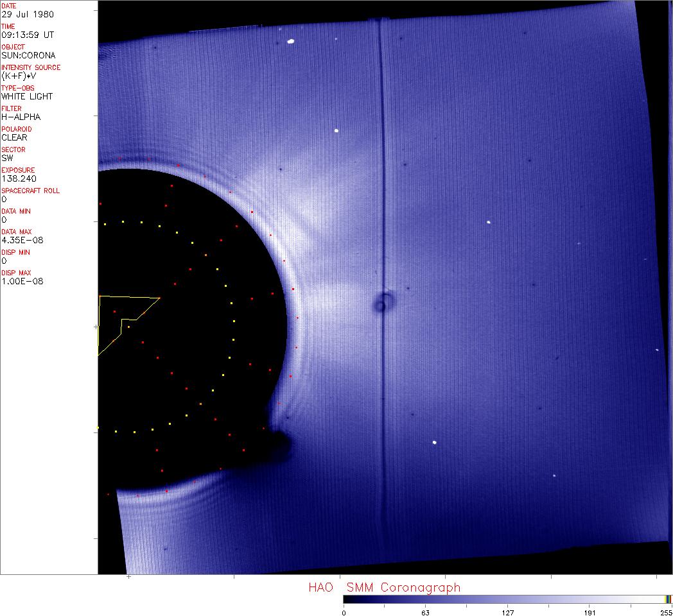Click the data max value 4.35E-08
The width and height of the screenshot is (673, 616).
click(22, 240)
